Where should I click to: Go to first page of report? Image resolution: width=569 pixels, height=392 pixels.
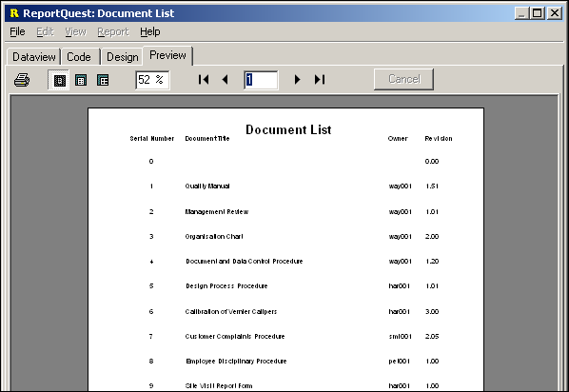point(204,80)
